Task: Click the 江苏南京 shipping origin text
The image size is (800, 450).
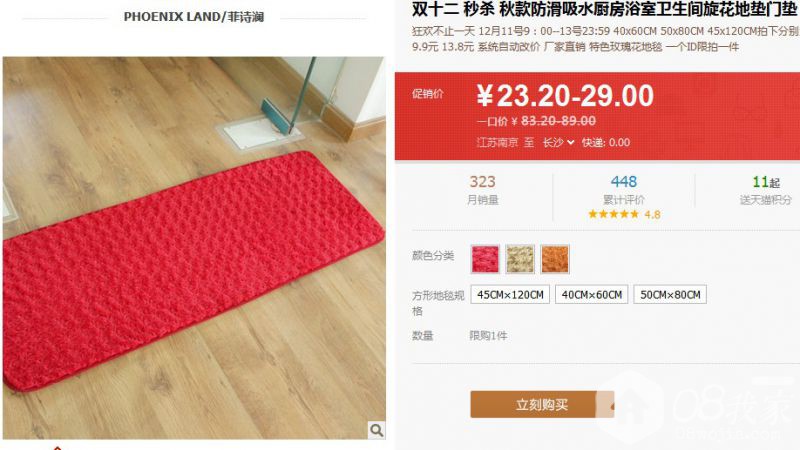Action: [x=497, y=142]
